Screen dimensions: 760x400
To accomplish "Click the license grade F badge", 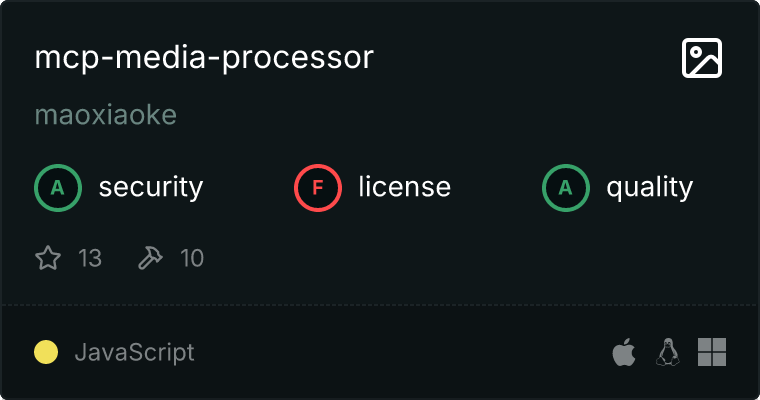I will click(317, 187).
